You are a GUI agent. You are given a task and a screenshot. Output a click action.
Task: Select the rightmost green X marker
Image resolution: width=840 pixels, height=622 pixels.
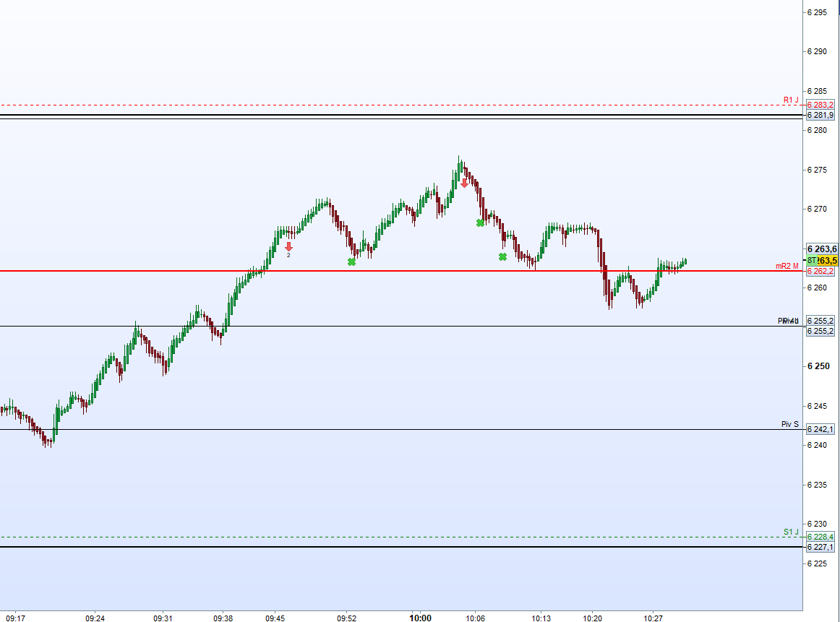tap(502, 256)
